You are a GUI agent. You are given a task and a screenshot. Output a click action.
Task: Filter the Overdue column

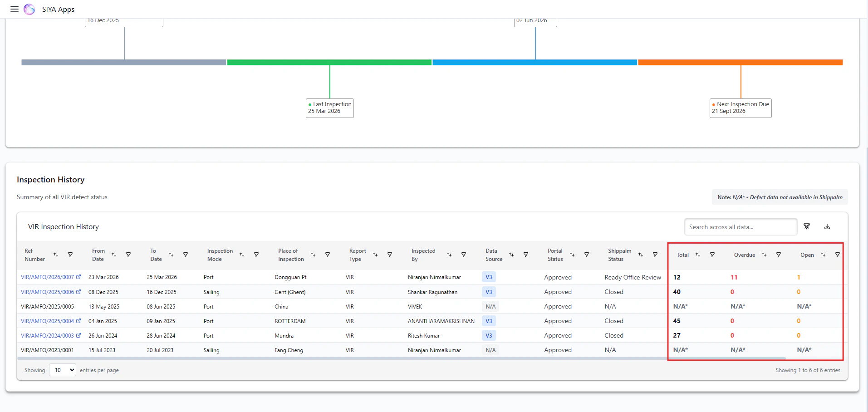pos(779,255)
